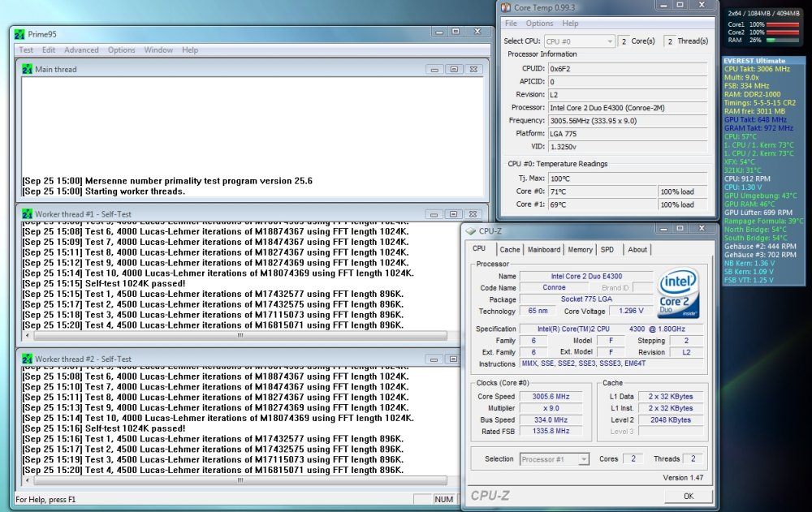The height and width of the screenshot is (512, 812).
Task: Switch to the About tab in CPU-Z
Action: pyautogui.click(x=637, y=250)
